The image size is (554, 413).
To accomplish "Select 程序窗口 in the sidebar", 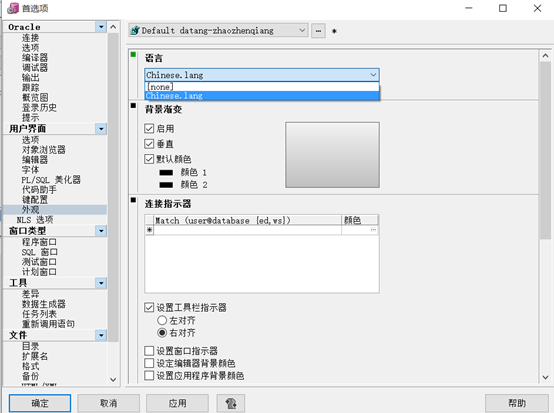I will (39, 242).
